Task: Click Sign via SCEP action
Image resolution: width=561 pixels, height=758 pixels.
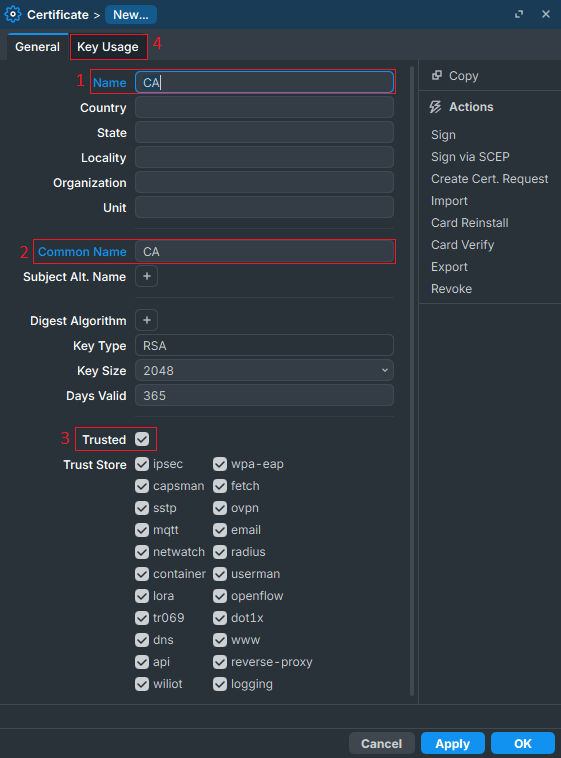Action: tap(470, 157)
